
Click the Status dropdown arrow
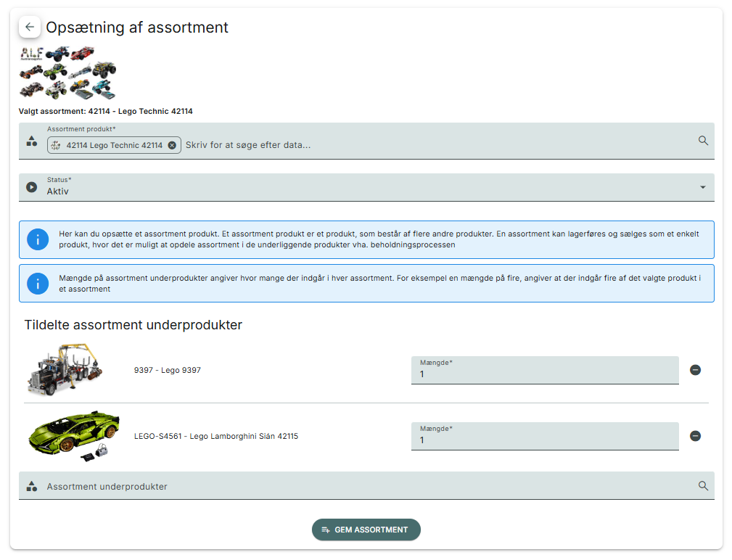(x=702, y=187)
